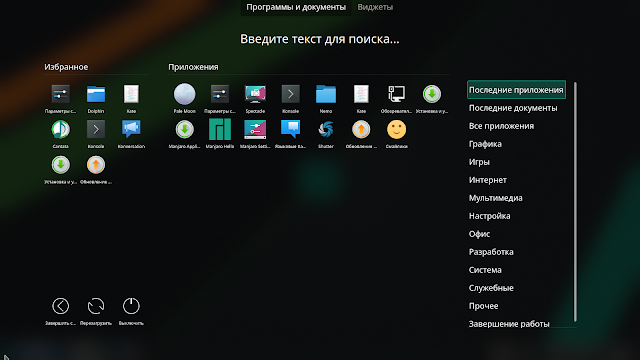Open the Служебные category

[491, 288]
